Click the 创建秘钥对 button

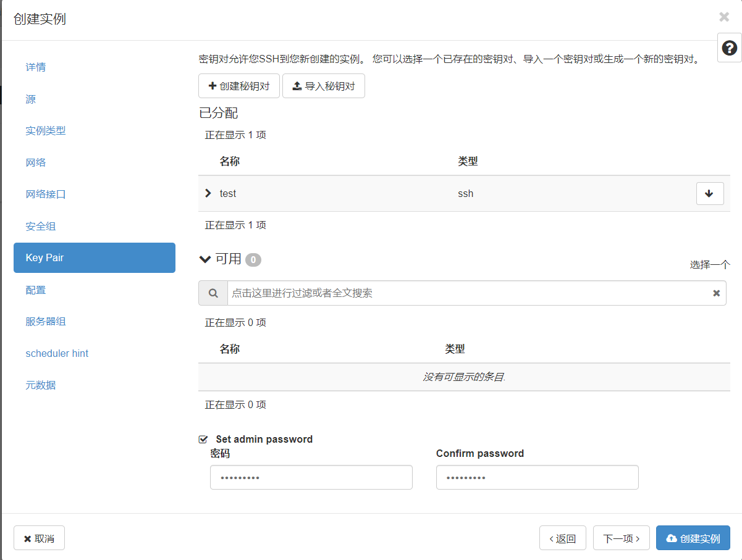tap(239, 86)
